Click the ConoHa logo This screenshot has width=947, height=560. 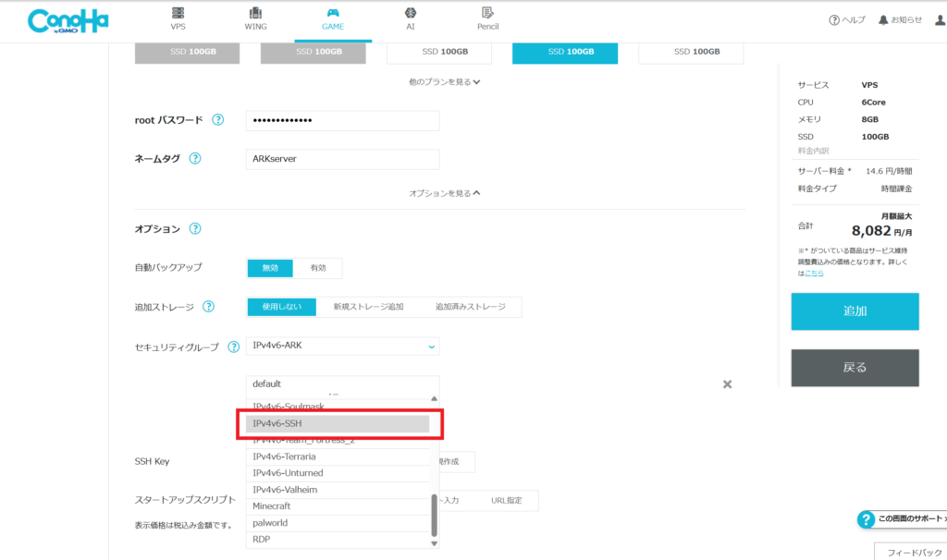(62, 21)
